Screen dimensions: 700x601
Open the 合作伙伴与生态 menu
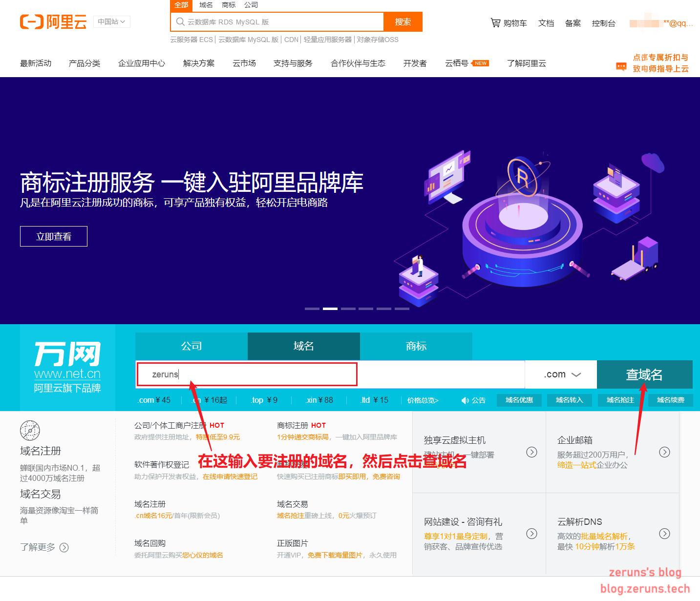click(358, 63)
